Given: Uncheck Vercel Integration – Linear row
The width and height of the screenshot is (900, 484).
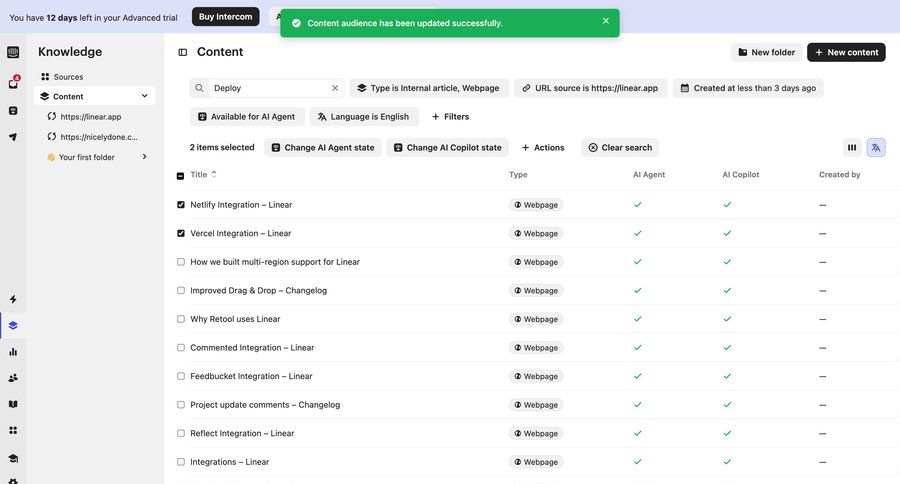Looking at the screenshot, I should [181, 233].
